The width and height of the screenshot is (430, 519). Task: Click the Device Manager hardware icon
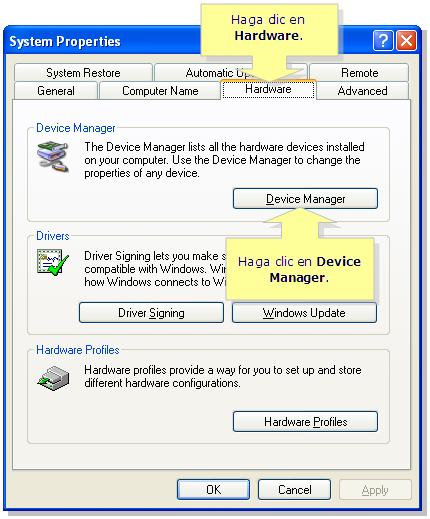tap(53, 156)
